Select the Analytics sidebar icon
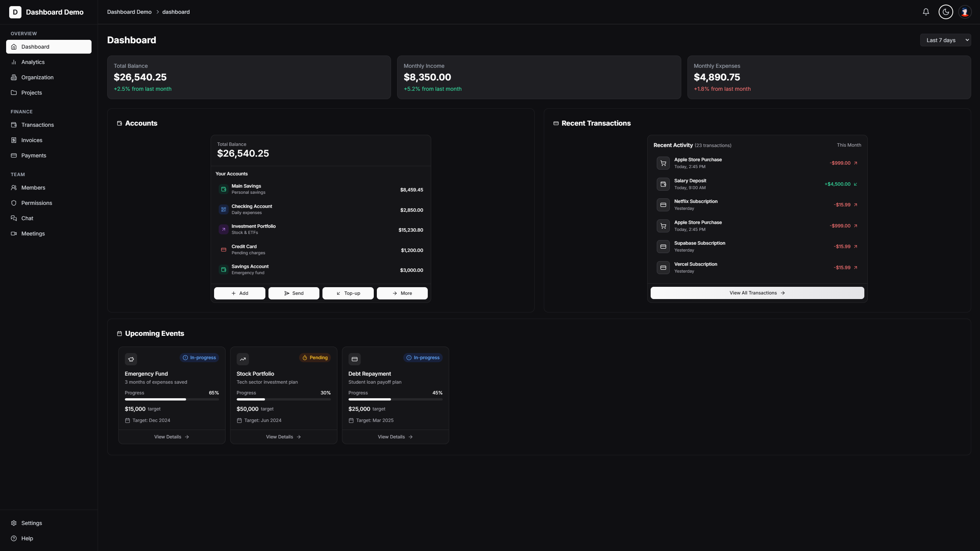 (14, 62)
